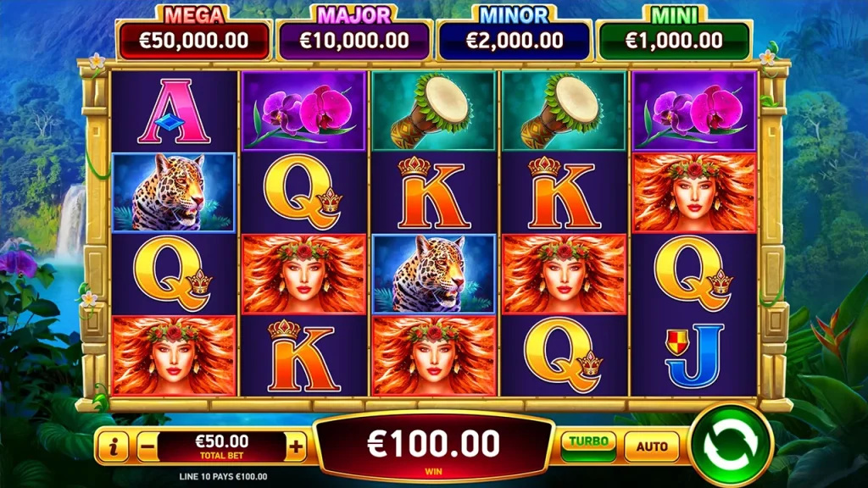This screenshot has width=868, height=488.
Task: Toggle Turbo spin mode
Action: point(588,446)
